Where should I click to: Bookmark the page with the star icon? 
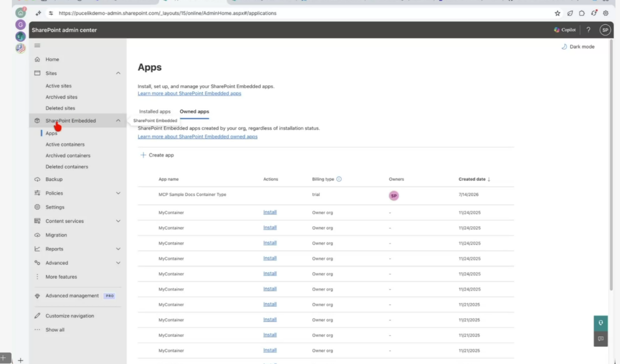(x=558, y=13)
